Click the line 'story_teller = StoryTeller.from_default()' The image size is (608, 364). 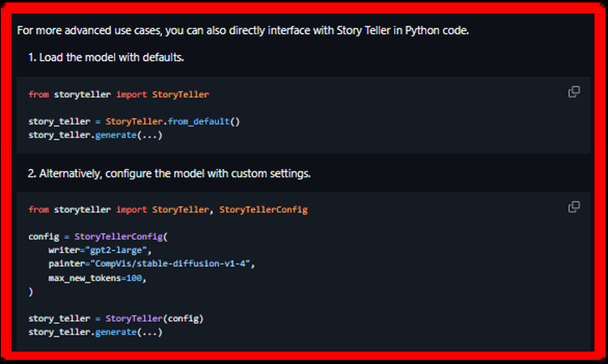(x=134, y=121)
